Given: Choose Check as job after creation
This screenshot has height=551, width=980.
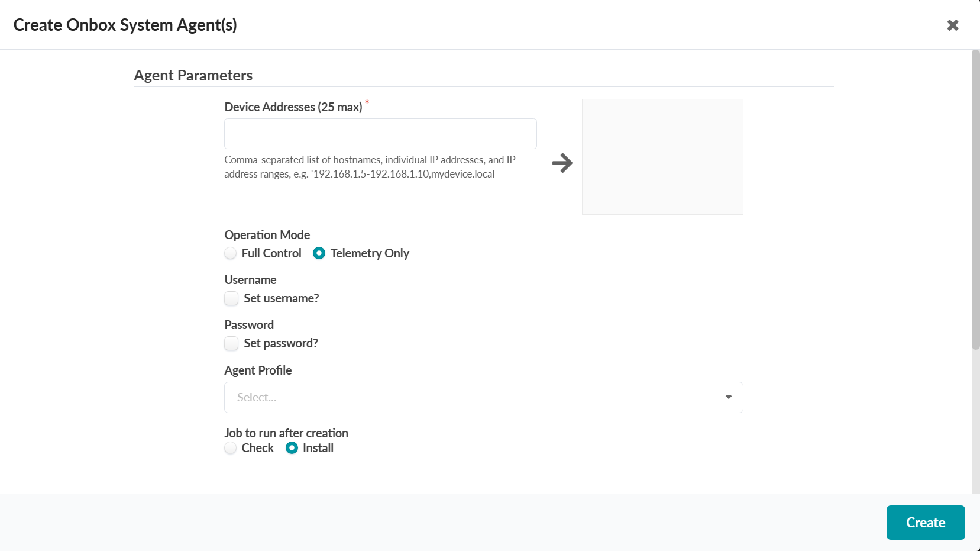Looking at the screenshot, I should [231, 448].
